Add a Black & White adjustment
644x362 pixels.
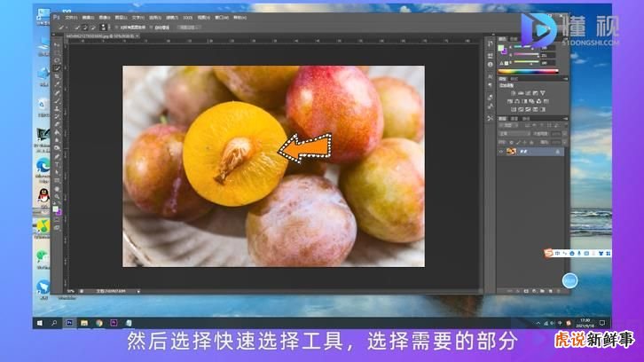pos(524,101)
